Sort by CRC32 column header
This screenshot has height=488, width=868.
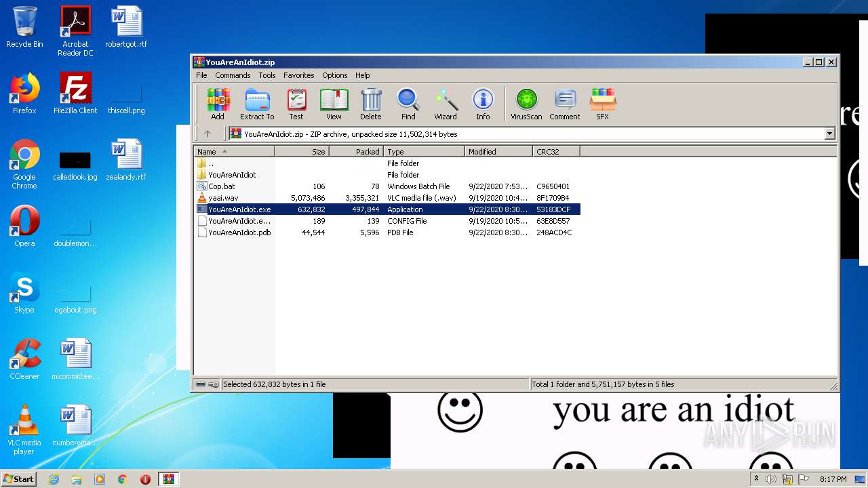(x=557, y=152)
